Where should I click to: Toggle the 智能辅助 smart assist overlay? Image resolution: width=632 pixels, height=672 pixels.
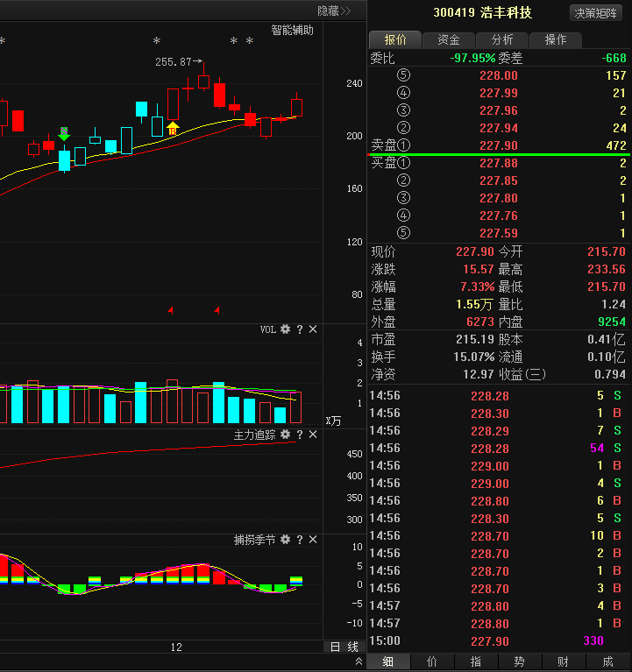pos(292,30)
